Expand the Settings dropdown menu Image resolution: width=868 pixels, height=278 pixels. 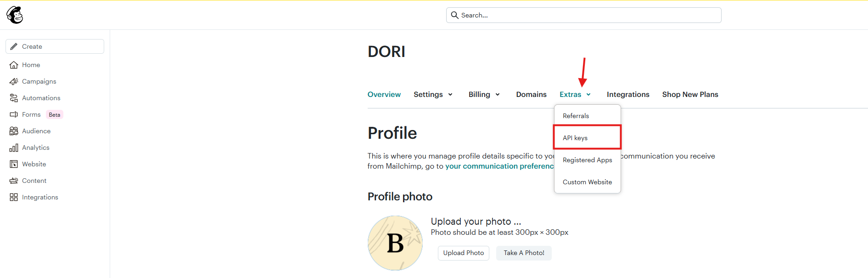pos(433,94)
